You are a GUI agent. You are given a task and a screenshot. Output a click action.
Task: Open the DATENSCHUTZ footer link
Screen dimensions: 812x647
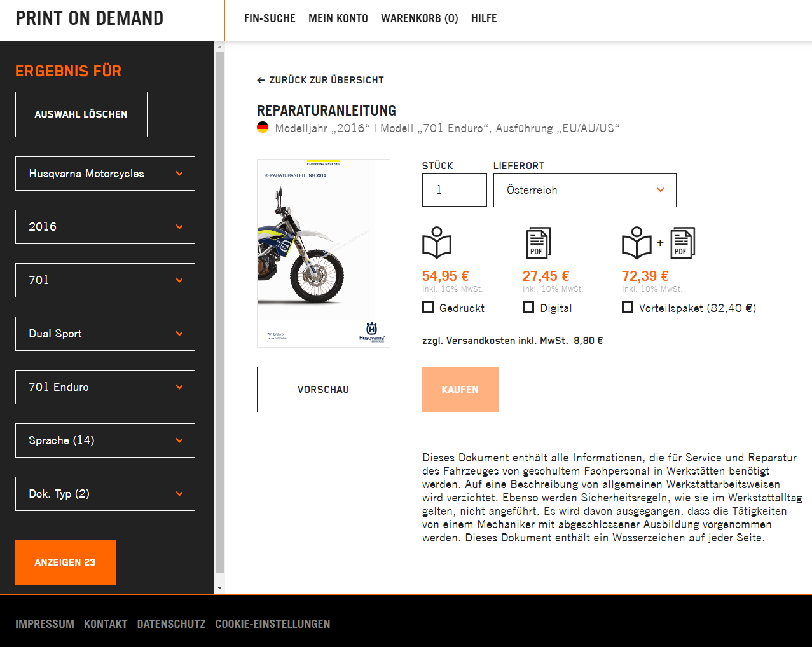pyautogui.click(x=172, y=624)
